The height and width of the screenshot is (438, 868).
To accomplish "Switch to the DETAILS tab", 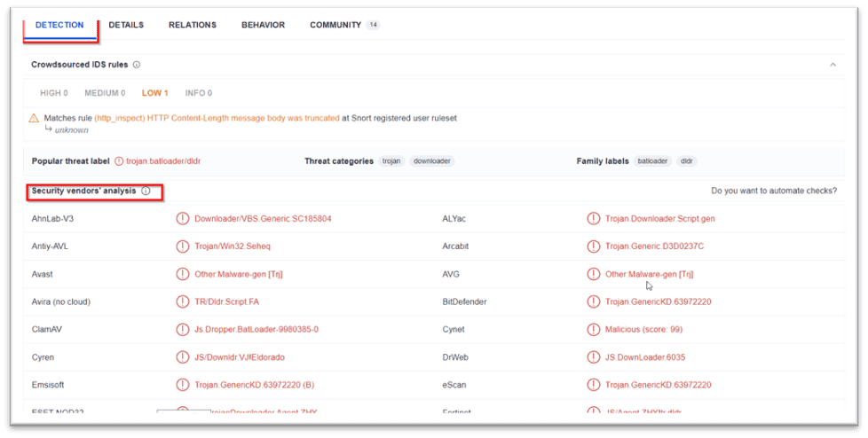I will (x=126, y=25).
